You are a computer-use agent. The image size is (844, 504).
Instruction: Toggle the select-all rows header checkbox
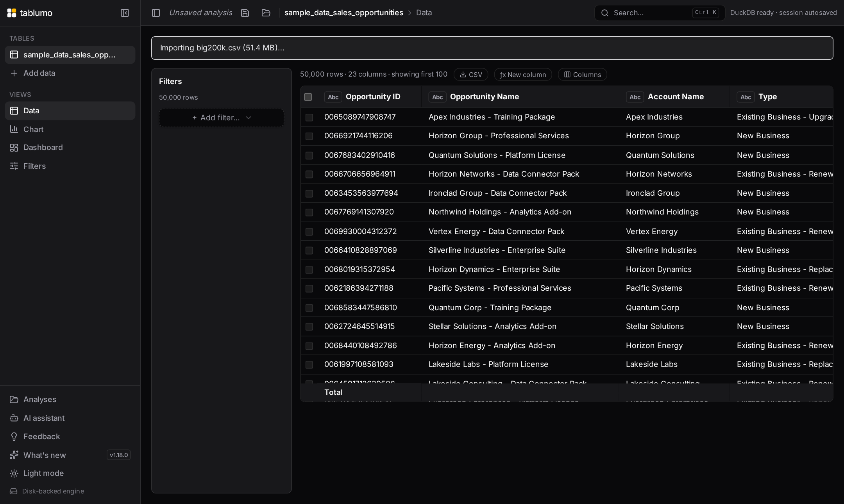coord(308,97)
